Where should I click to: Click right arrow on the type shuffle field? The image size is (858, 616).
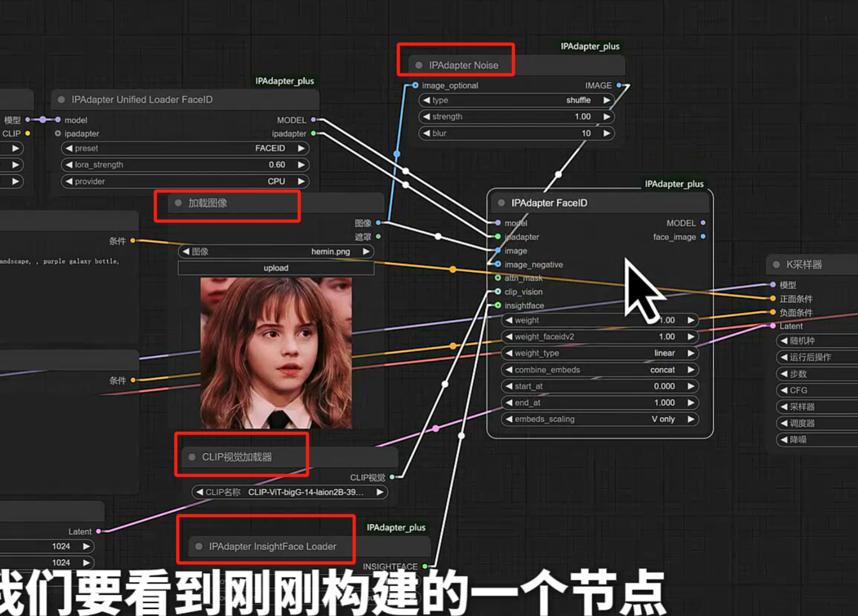[606, 100]
